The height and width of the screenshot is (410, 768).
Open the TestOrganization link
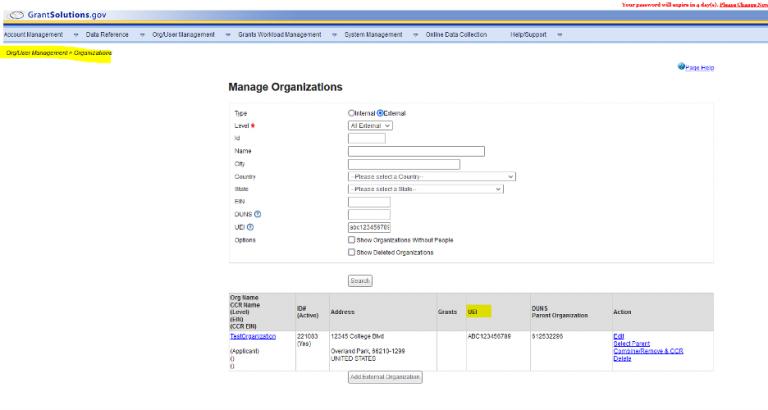[x=252, y=337]
